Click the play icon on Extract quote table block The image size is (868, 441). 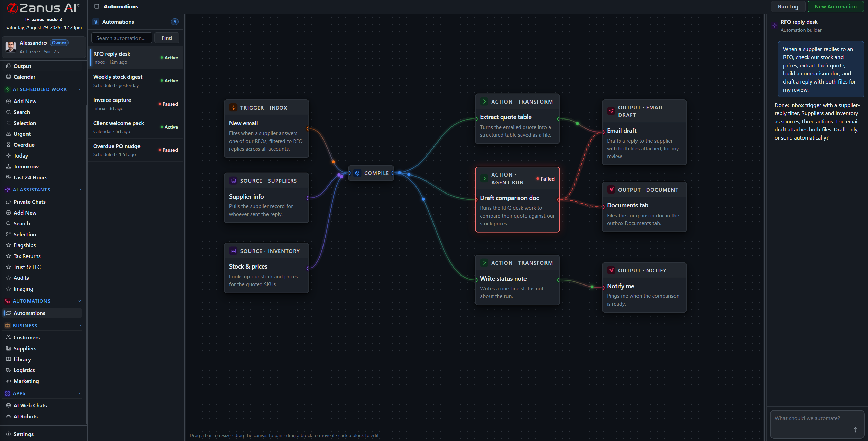pyautogui.click(x=484, y=102)
